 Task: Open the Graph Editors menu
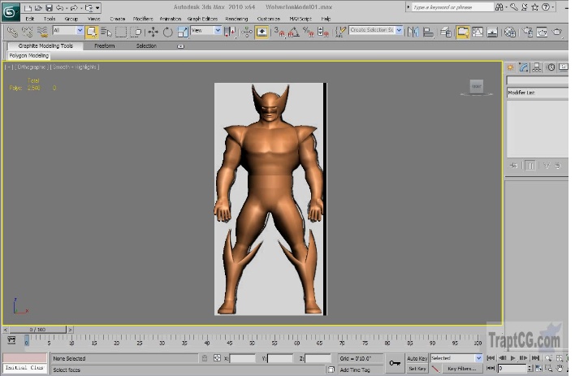pos(202,19)
